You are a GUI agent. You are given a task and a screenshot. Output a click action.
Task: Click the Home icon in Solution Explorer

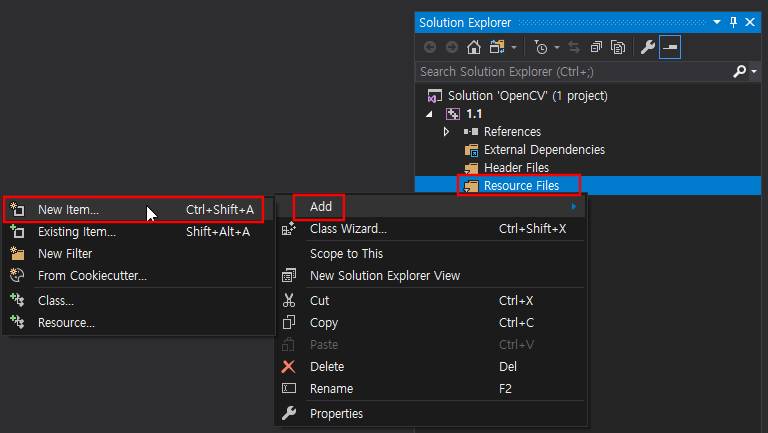pos(474,47)
